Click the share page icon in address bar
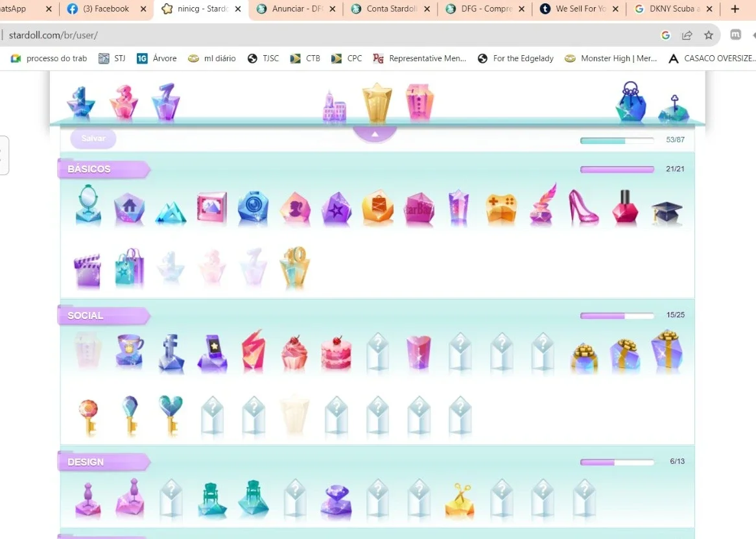756x539 pixels. pyautogui.click(x=687, y=35)
